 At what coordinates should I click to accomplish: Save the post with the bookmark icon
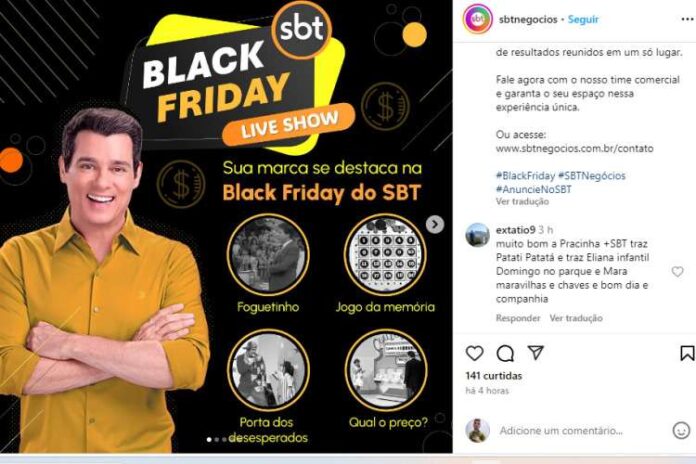pos(688,353)
